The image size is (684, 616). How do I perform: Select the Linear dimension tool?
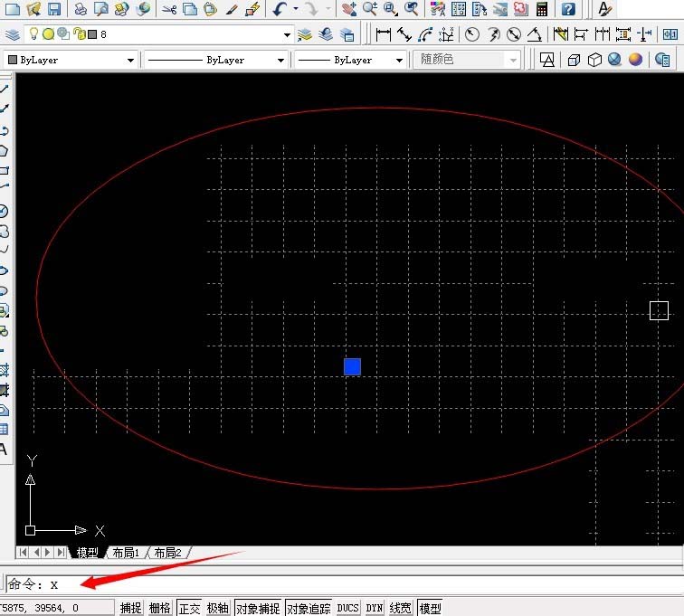383,34
